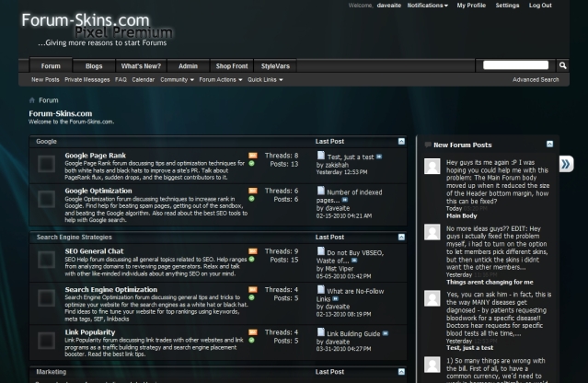The width and height of the screenshot is (588, 383).
Task: Collapse the Search Engine Strategies category
Action: [x=401, y=238]
